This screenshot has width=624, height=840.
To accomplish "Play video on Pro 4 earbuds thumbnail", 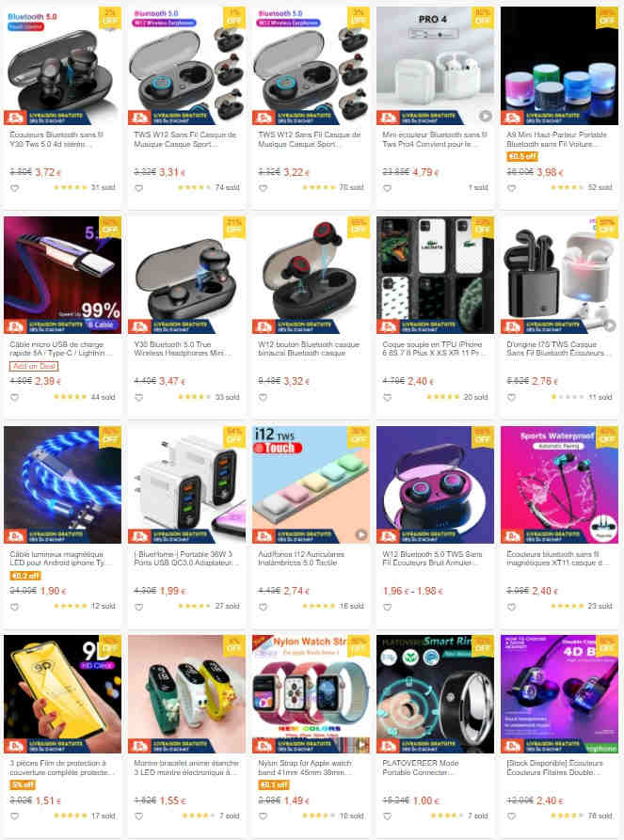I will tap(485, 116).
